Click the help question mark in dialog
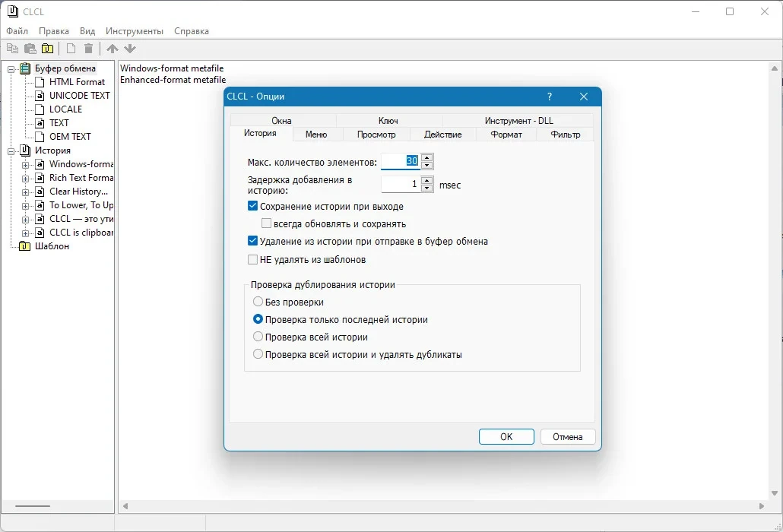Viewport: 783px width, 532px height. pos(550,97)
